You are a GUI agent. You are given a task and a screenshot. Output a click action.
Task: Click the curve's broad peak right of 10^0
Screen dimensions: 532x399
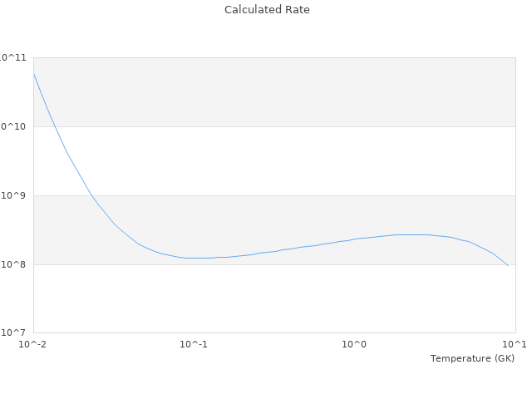[411, 234]
